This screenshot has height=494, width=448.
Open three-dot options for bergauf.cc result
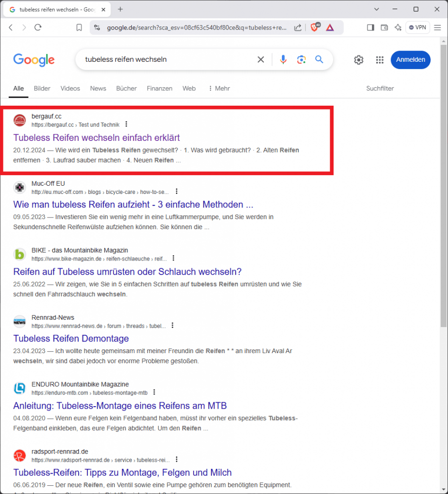(x=126, y=124)
